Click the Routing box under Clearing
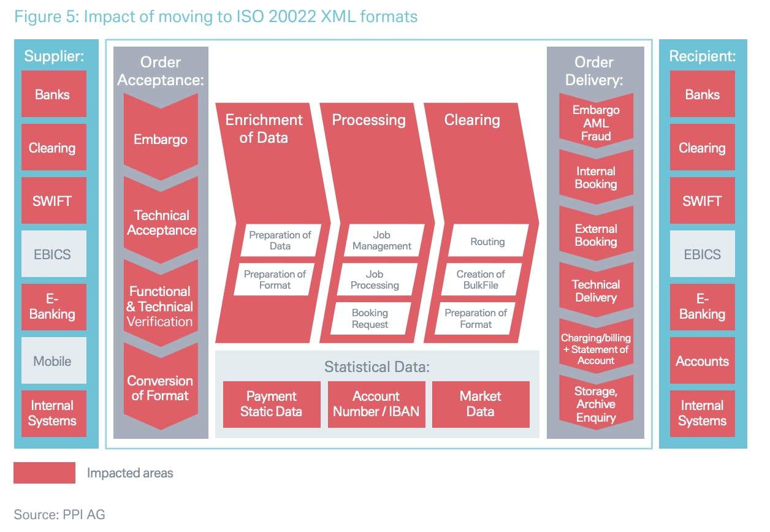 coord(487,241)
